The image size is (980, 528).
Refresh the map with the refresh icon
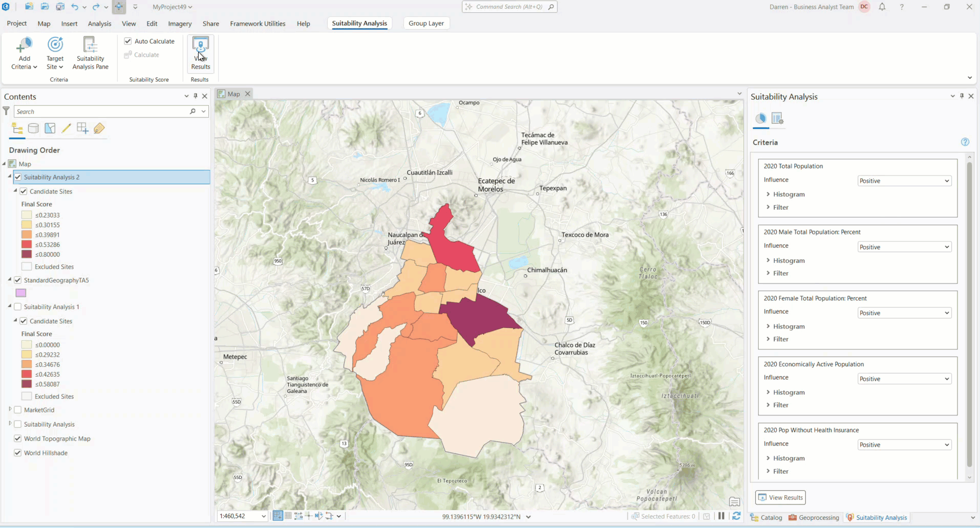tap(736, 516)
